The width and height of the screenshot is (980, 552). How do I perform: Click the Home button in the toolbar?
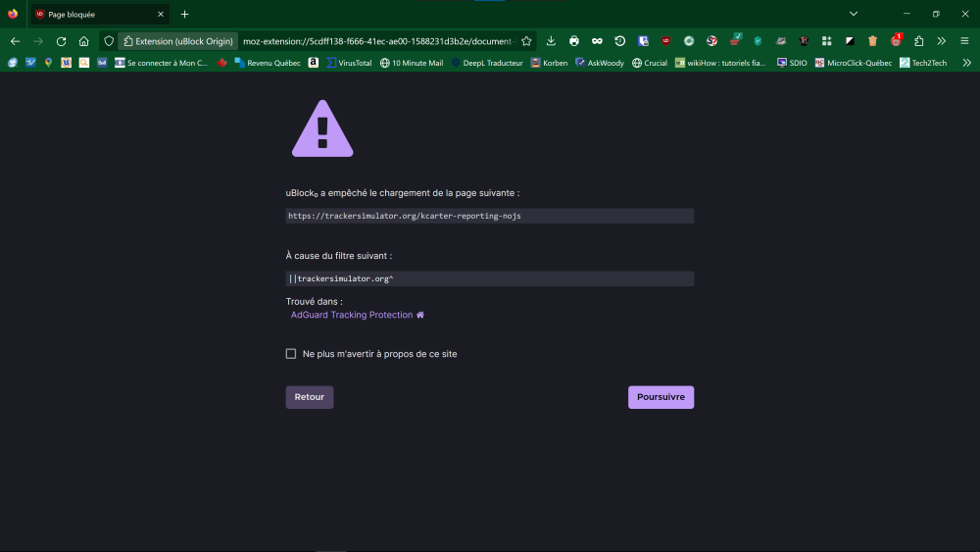pos(84,41)
